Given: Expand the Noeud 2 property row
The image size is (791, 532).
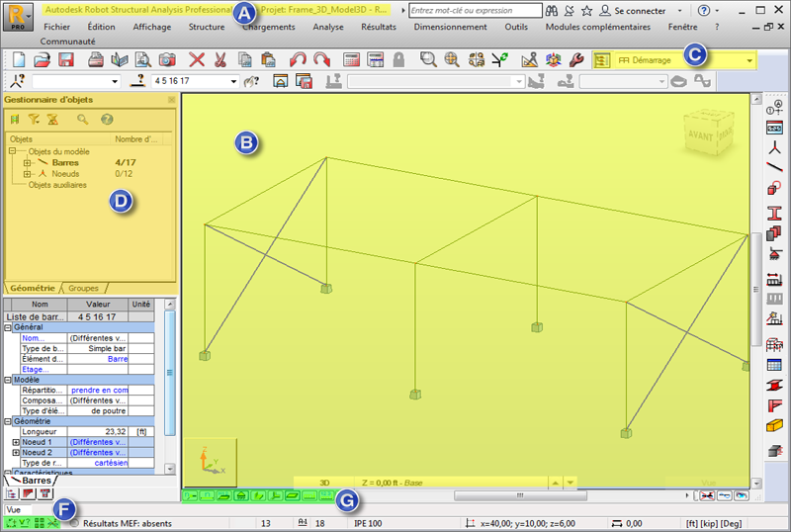Looking at the screenshot, I should point(16,453).
